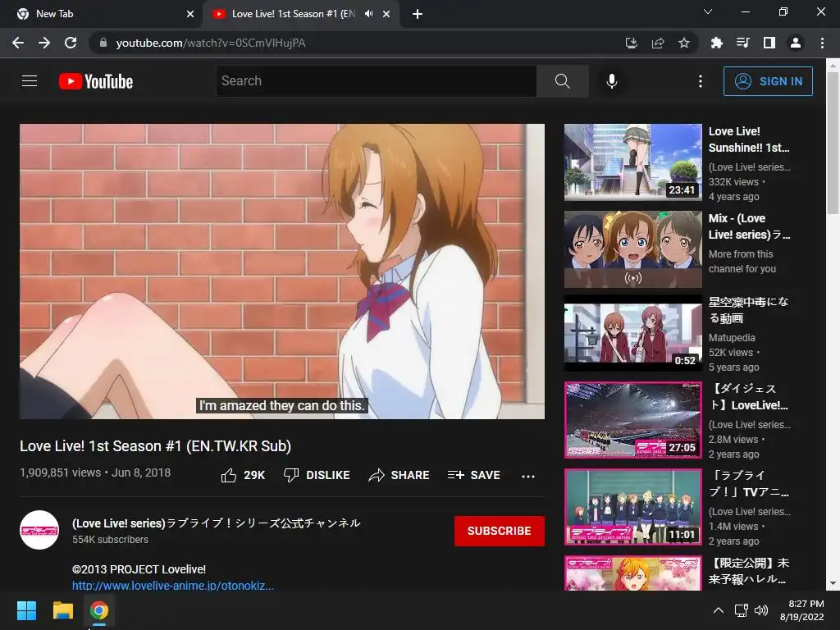
Task: Open a new browser tab
Action: [418, 14]
